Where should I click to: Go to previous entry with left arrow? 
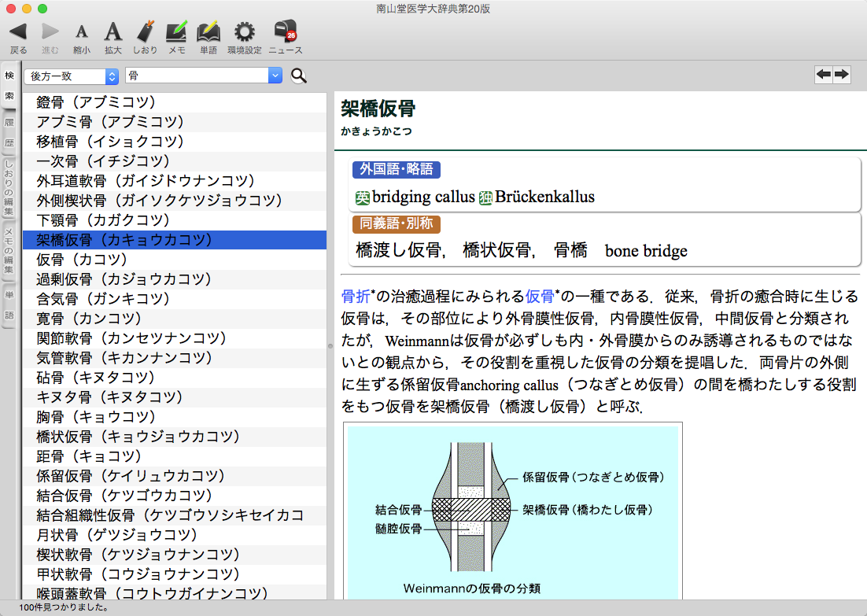tap(824, 74)
